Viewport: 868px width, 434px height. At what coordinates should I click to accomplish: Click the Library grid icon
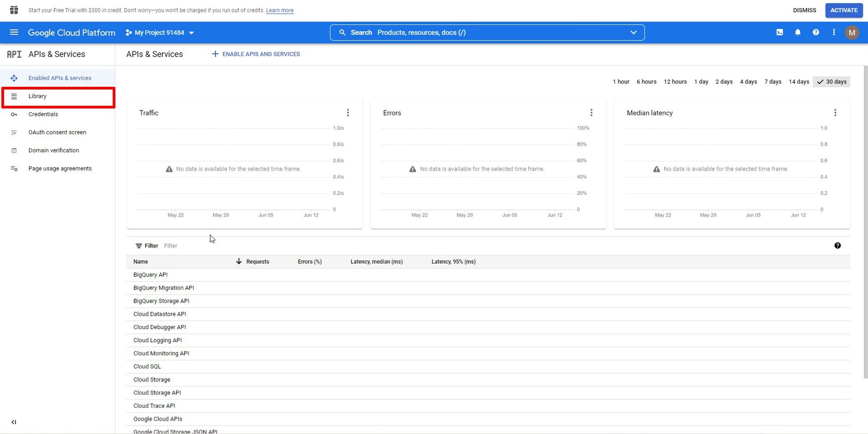click(14, 96)
